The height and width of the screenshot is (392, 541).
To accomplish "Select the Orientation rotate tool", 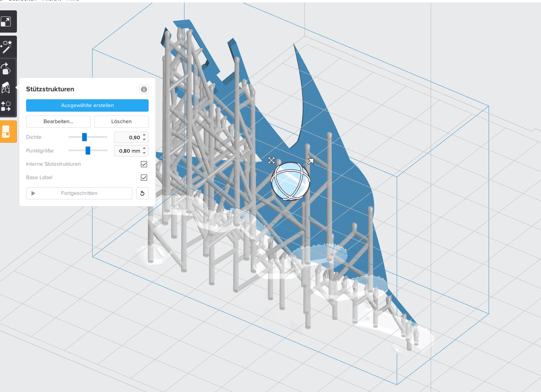I will [6, 69].
